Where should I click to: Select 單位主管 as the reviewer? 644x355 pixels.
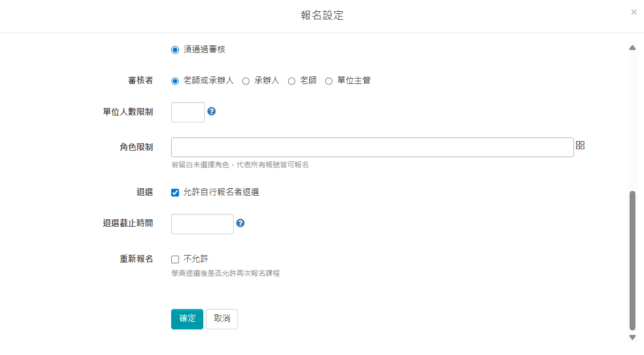[328, 80]
